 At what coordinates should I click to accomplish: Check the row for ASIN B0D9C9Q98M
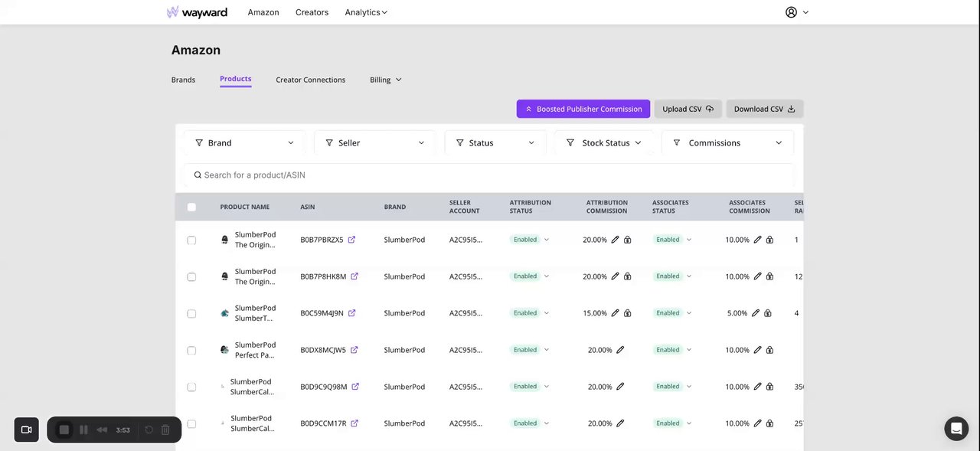191,387
